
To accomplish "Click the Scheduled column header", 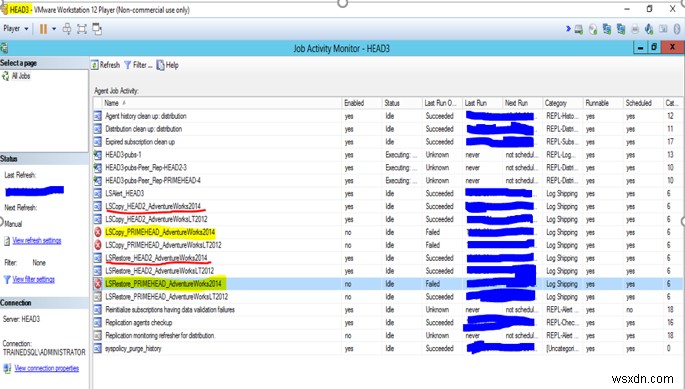I will pyautogui.click(x=643, y=103).
